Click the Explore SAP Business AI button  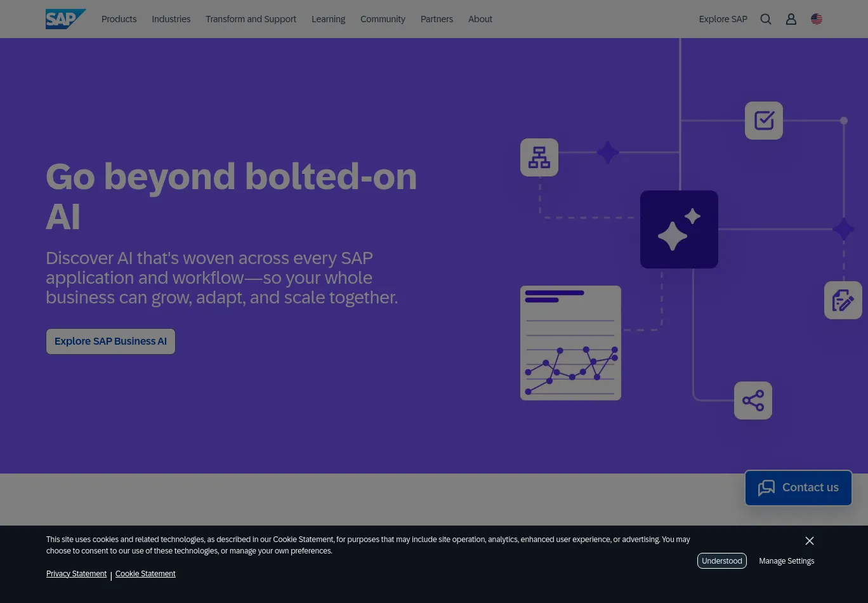(110, 341)
